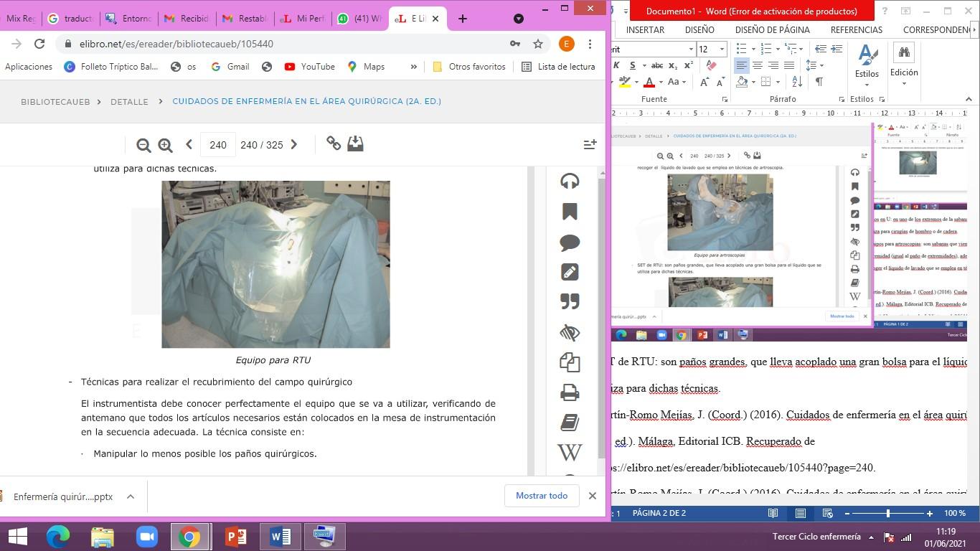Image resolution: width=980 pixels, height=551 pixels.
Task: Expand the hidden bookmarks chevron
Action: [413, 67]
